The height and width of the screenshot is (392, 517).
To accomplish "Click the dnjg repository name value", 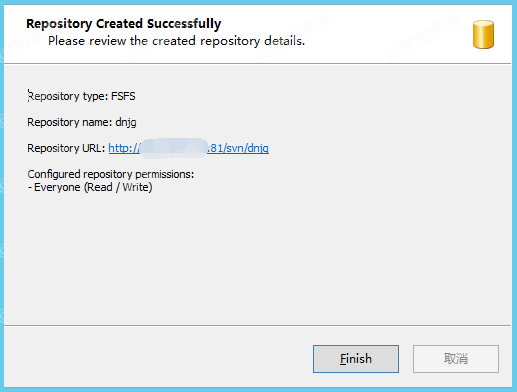I will pos(126,122).
